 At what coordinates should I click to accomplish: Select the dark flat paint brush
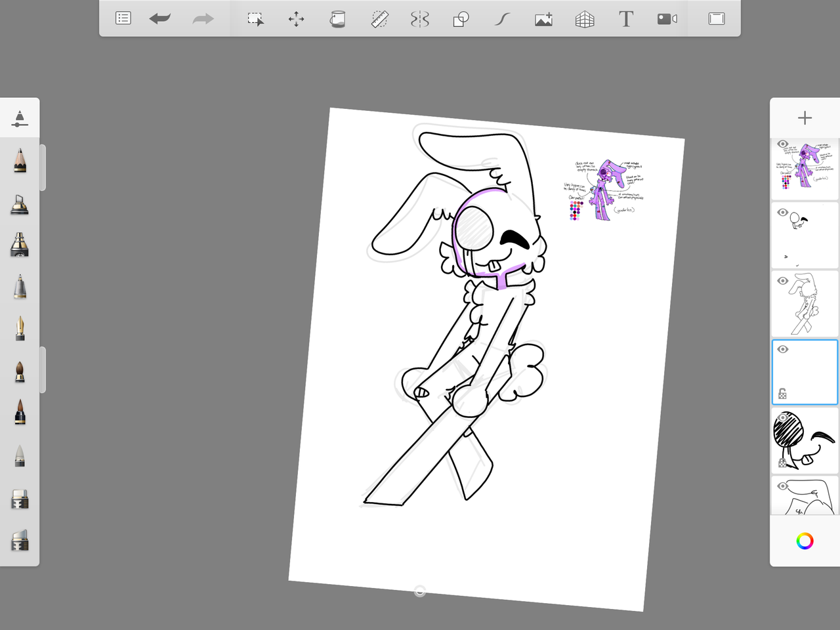pyautogui.click(x=20, y=412)
